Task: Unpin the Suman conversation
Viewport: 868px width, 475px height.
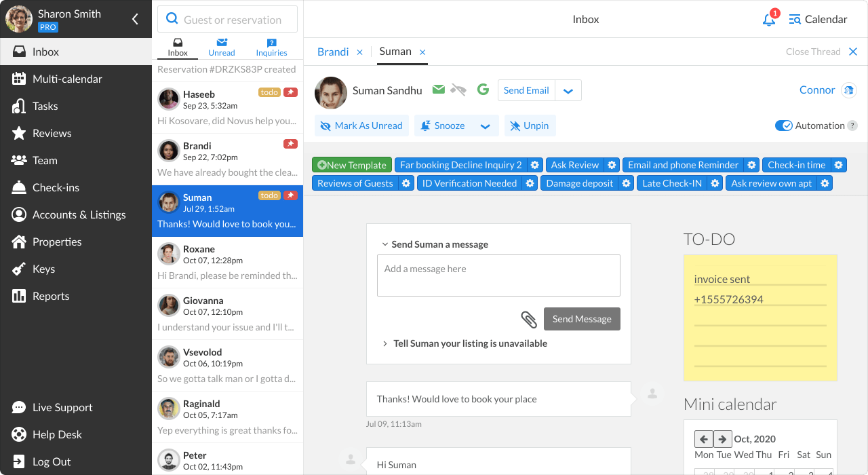Action: click(x=530, y=126)
